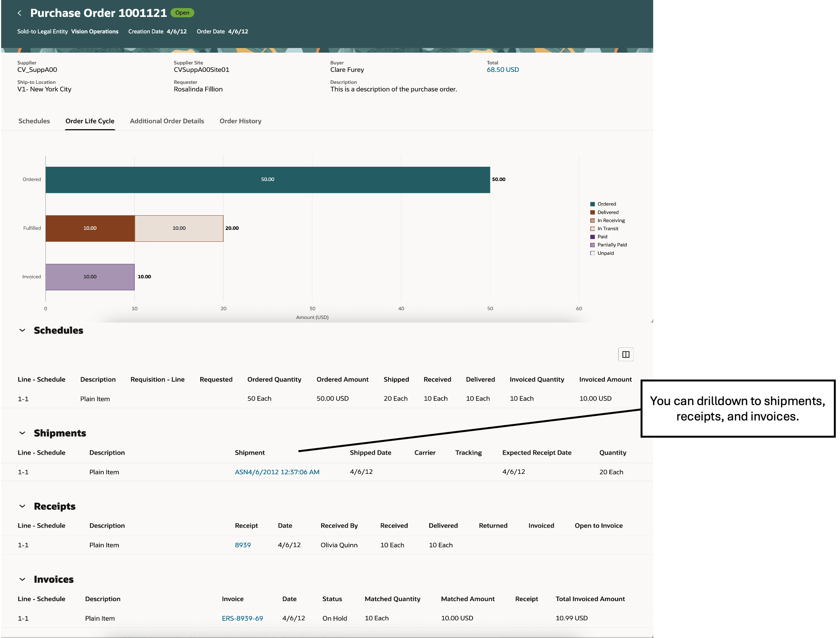Viewport: 840px width, 638px height.
Task: Click the Delivered legend marker
Action: pyautogui.click(x=592, y=213)
